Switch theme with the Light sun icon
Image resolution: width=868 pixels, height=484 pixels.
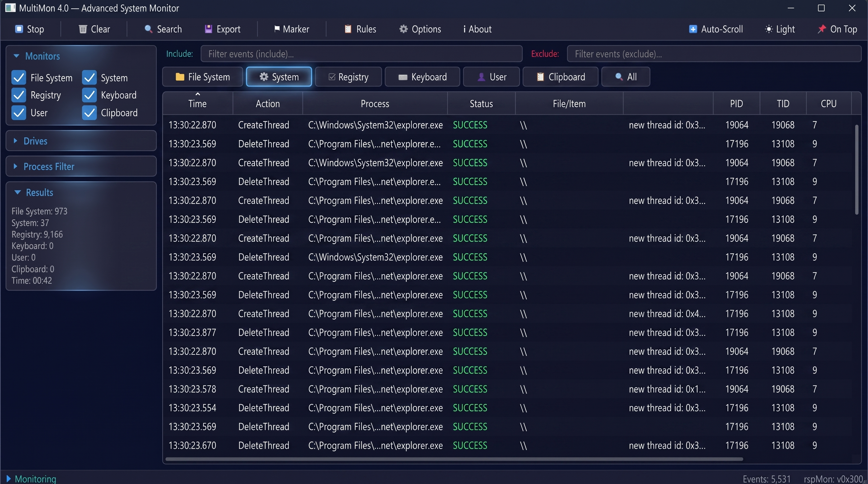click(x=769, y=29)
